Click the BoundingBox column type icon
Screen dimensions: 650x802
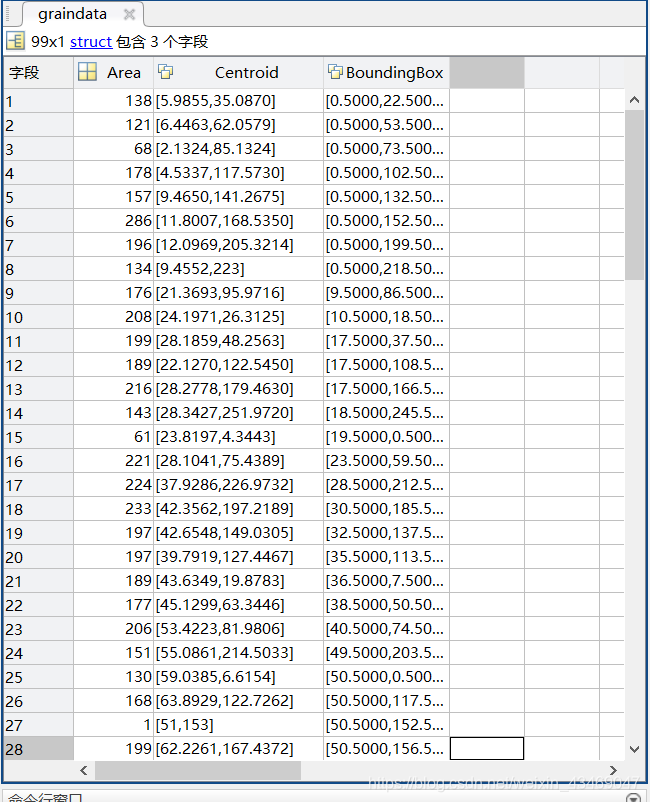click(335, 72)
